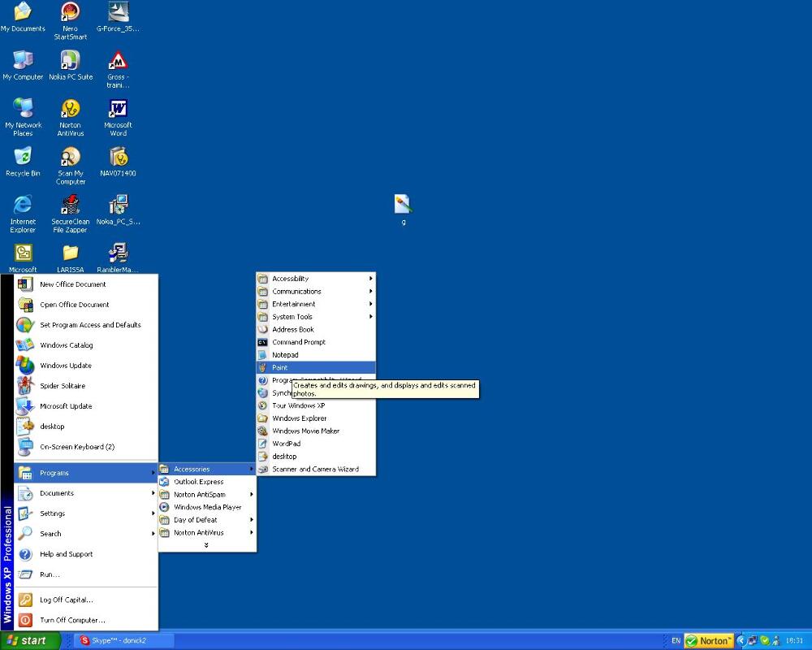This screenshot has height=650, width=812.
Task: Expand the Search submenu in Start menu
Action: [86, 533]
